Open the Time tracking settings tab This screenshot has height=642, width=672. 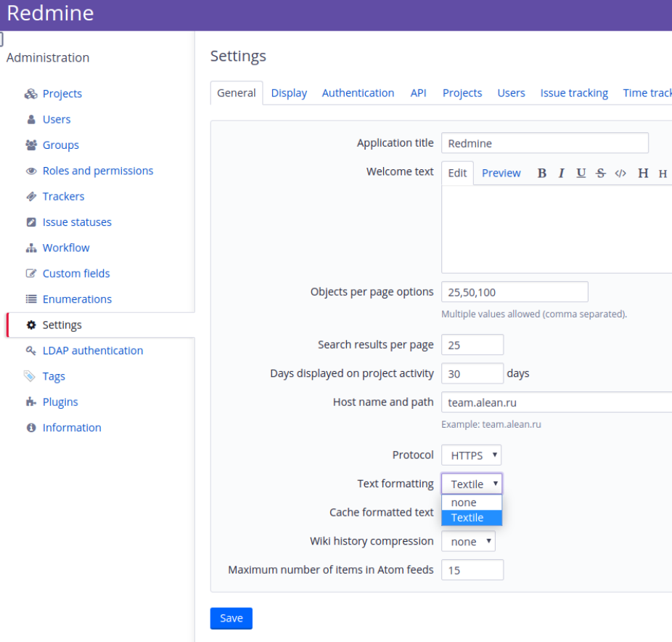pyautogui.click(x=647, y=93)
